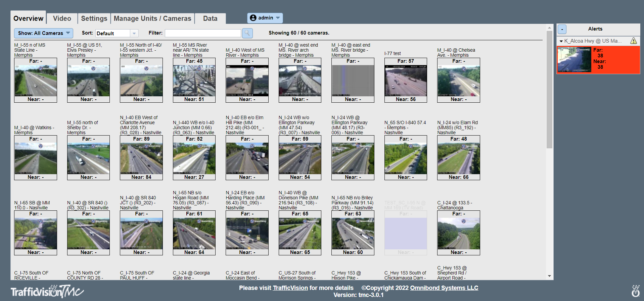Open the Data tab
The height and width of the screenshot is (301, 644).
click(x=210, y=18)
